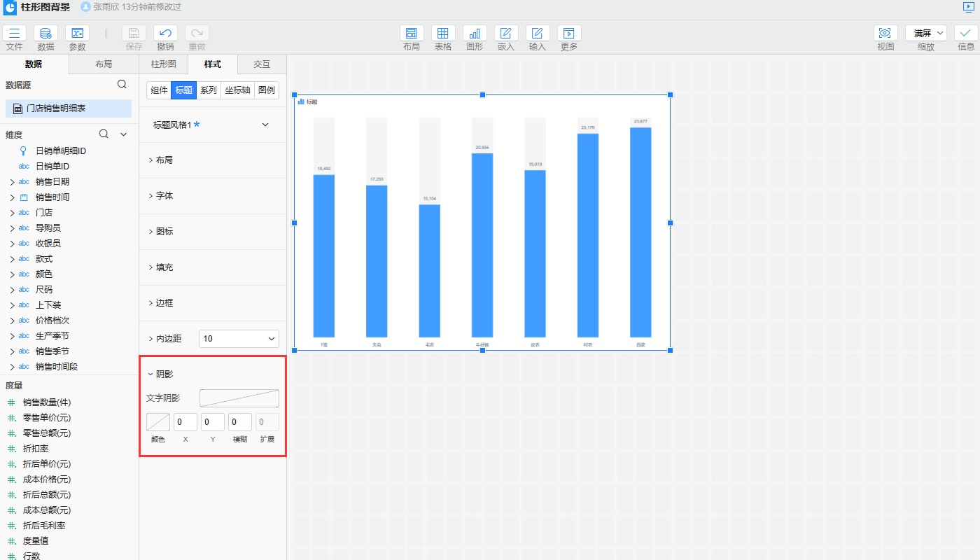
Task: Click the shadow 颜色 swatch
Action: [158, 422]
